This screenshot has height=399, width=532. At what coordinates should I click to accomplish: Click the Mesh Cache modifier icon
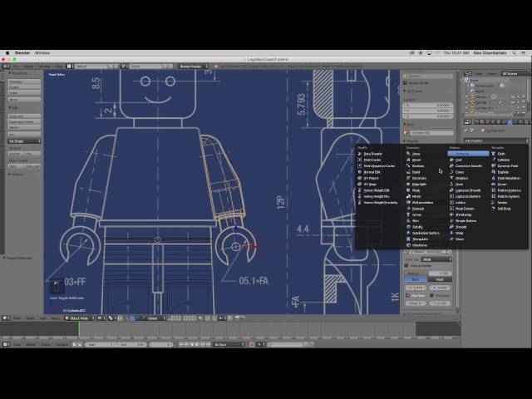point(360,160)
